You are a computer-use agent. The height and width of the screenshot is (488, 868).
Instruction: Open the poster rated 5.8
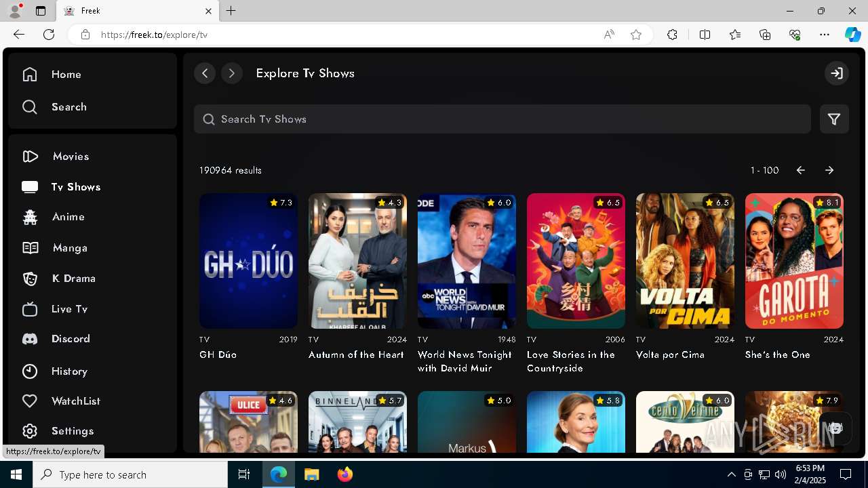(576, 422)
